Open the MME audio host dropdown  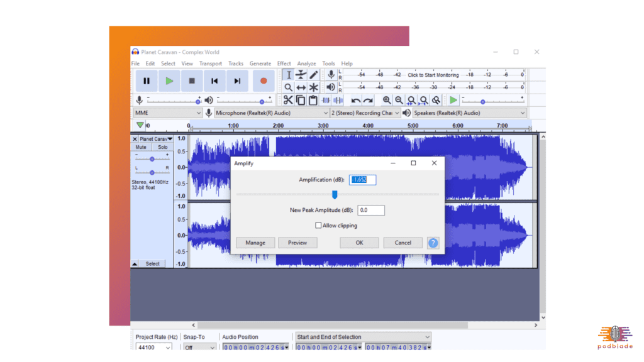pyautogui.click(x=167, y=113)
